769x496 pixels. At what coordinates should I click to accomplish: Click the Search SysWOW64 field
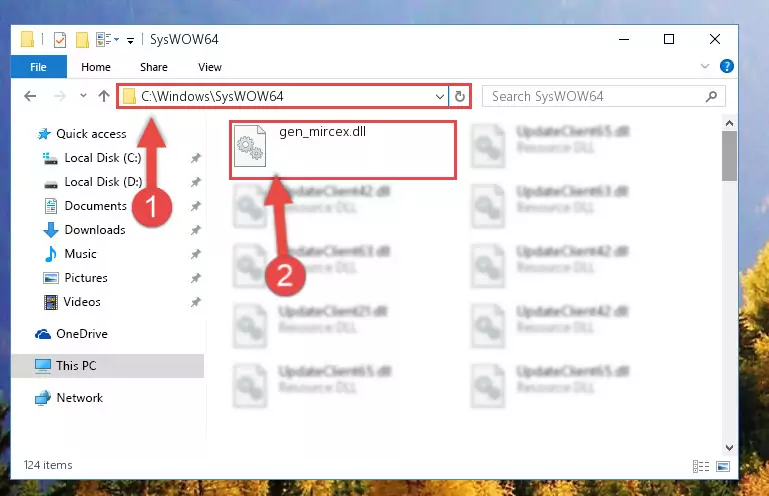click(603, 96)
